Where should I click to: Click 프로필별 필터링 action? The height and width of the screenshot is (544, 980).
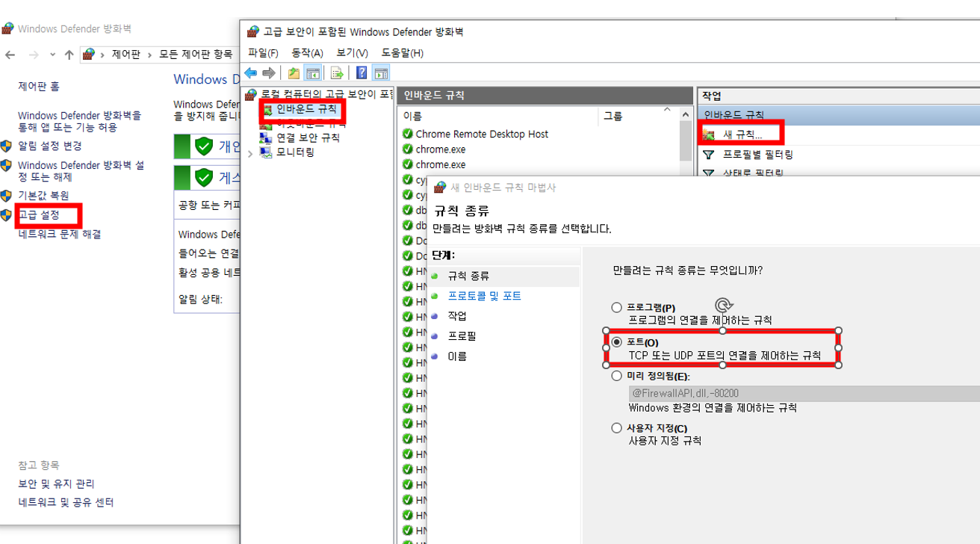(x=757, y=155)
